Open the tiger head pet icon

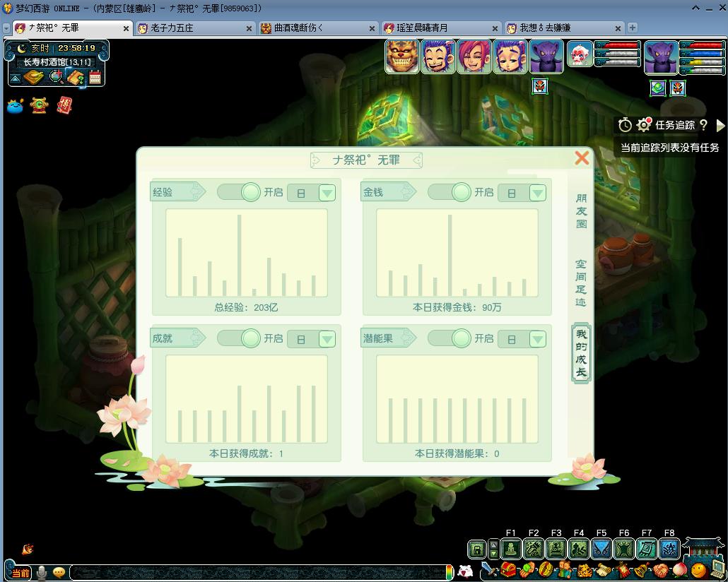[585, 571]
